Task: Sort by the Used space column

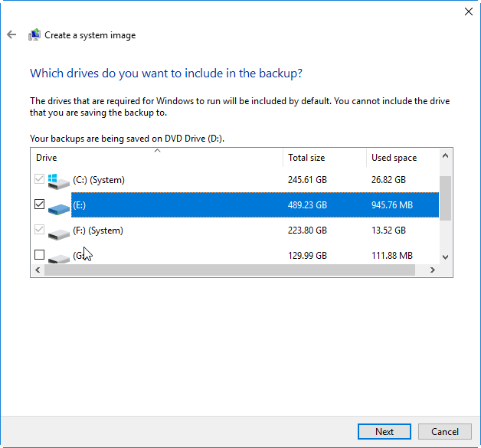Action: 401,158
